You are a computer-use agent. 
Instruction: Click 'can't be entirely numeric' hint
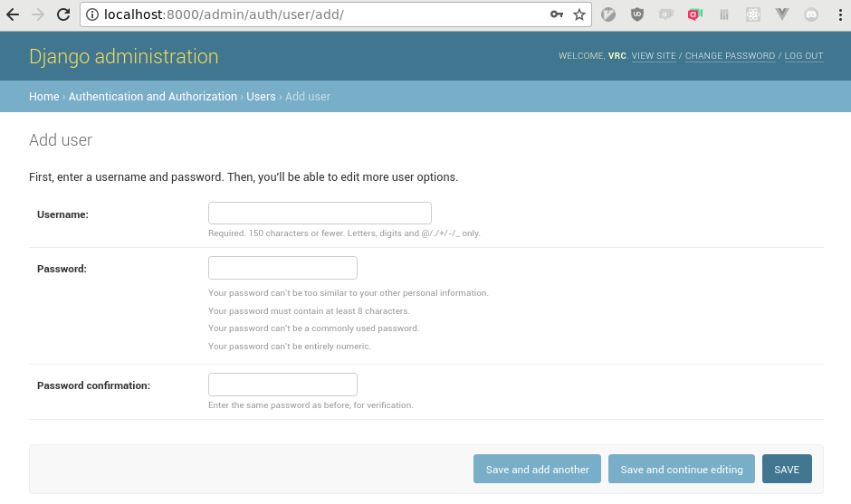(x=290, y=347)
